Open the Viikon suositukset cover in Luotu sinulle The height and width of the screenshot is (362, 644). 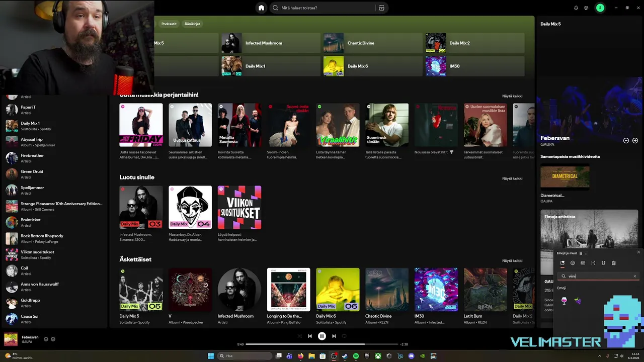click(239, 208)
